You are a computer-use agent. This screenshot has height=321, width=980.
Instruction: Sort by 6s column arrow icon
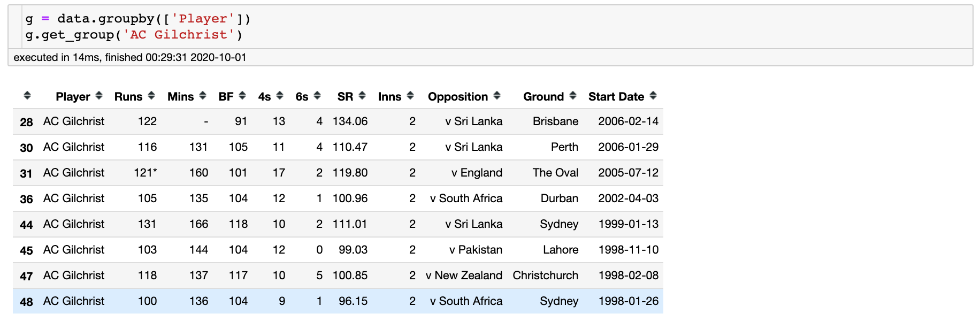(317, 96)
